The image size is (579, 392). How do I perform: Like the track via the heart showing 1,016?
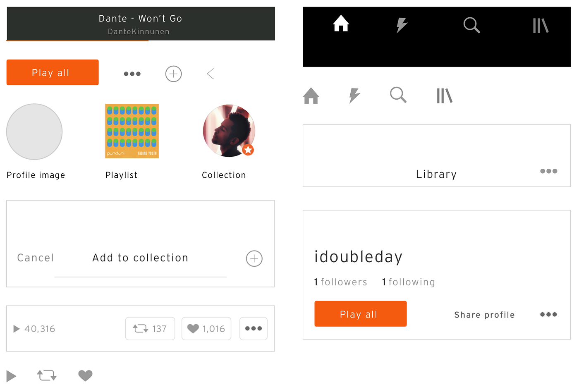click(206, 328)
